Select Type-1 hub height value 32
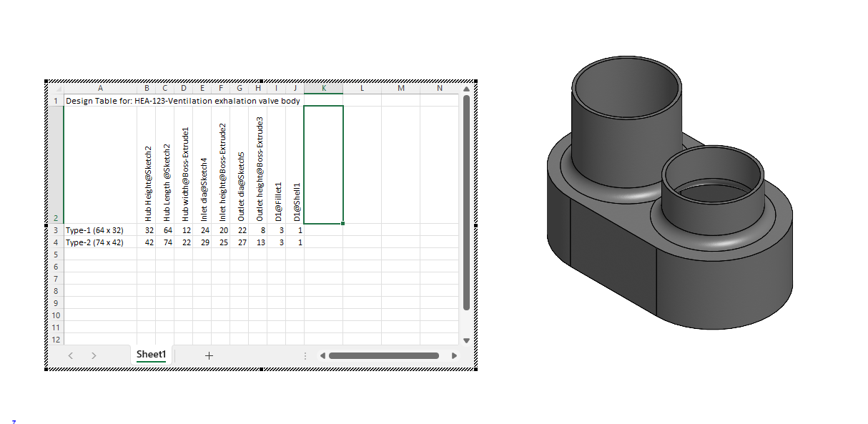 (x=146, y=230)
